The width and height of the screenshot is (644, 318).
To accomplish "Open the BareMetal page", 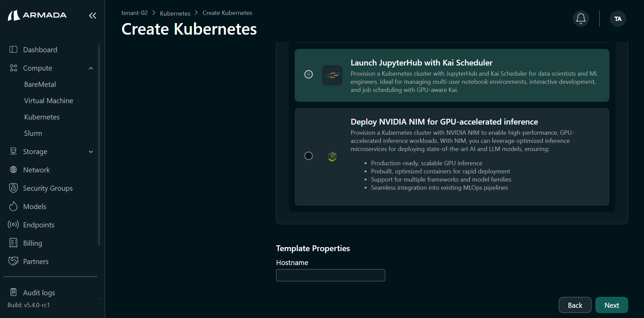I will [40, 84].
